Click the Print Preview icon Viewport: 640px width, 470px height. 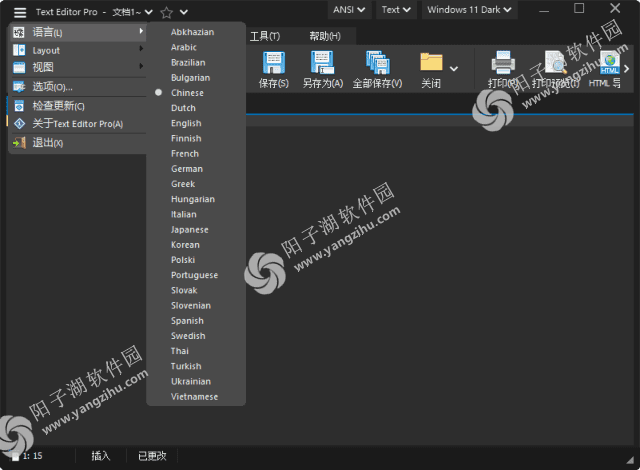tap(555, 62)
